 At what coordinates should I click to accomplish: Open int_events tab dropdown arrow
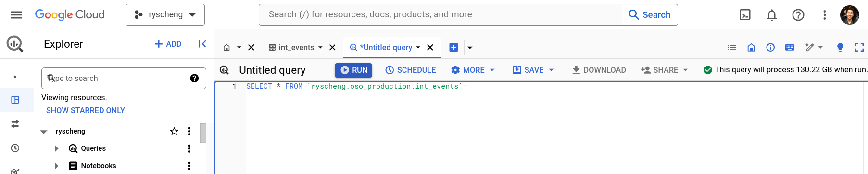pos(320,47)
